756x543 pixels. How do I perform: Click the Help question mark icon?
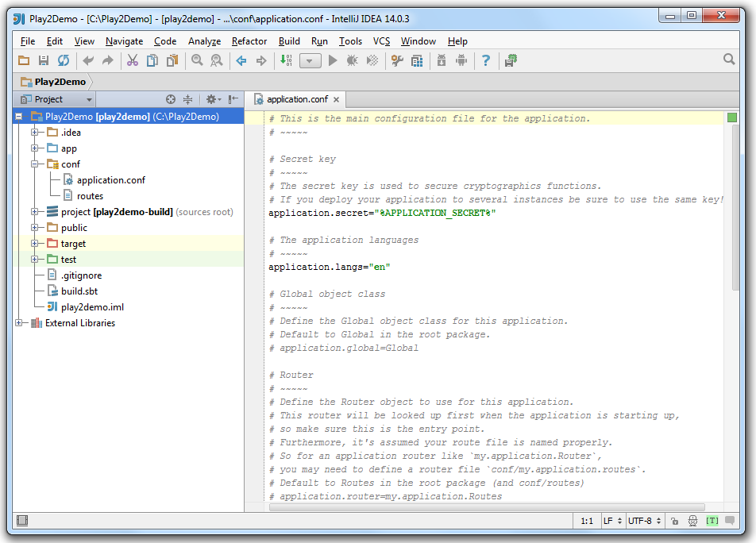click(x=486, y=60)
